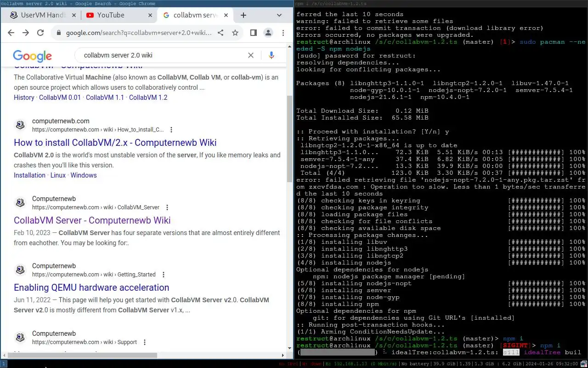
Task: Open Chrome three-dot menu
Action: 283,33
